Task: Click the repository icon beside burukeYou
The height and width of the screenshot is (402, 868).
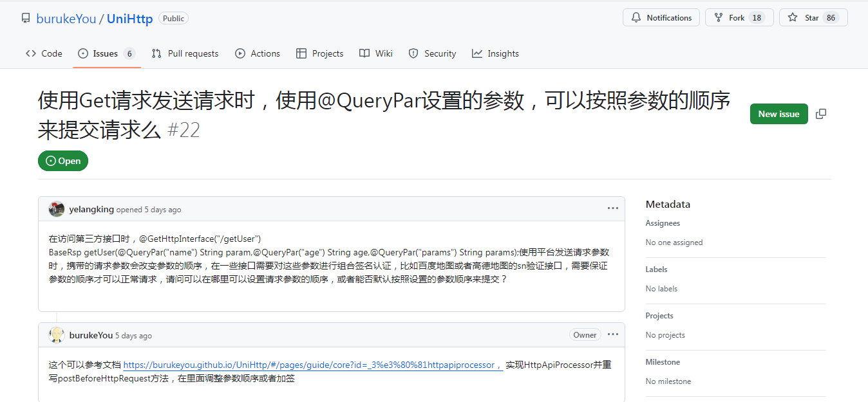Action: pyautogui.click(x=26, y=18)
